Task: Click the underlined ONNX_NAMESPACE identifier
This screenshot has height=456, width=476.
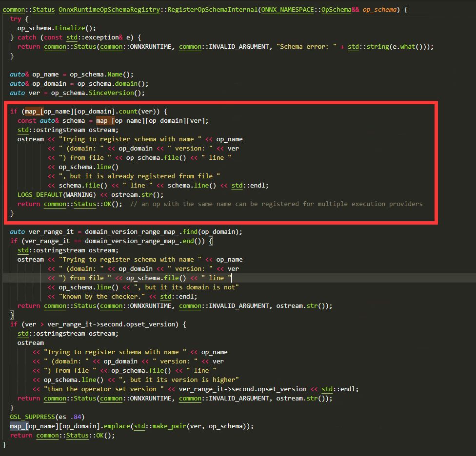Action: click(287, 9)
